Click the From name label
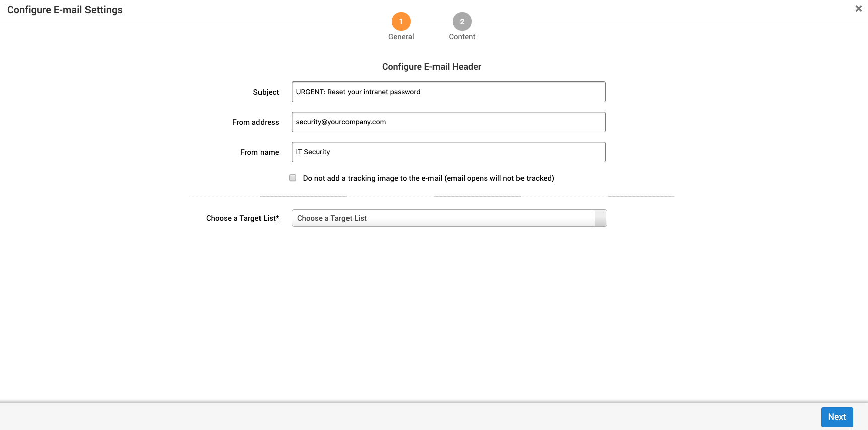868x430 pixels. (259, 152)
